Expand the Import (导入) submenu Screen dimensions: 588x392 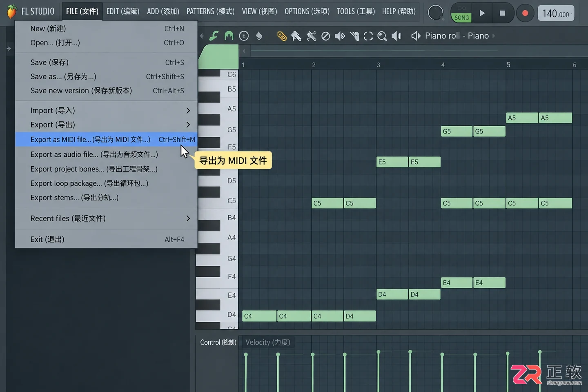tap(106, 110)
